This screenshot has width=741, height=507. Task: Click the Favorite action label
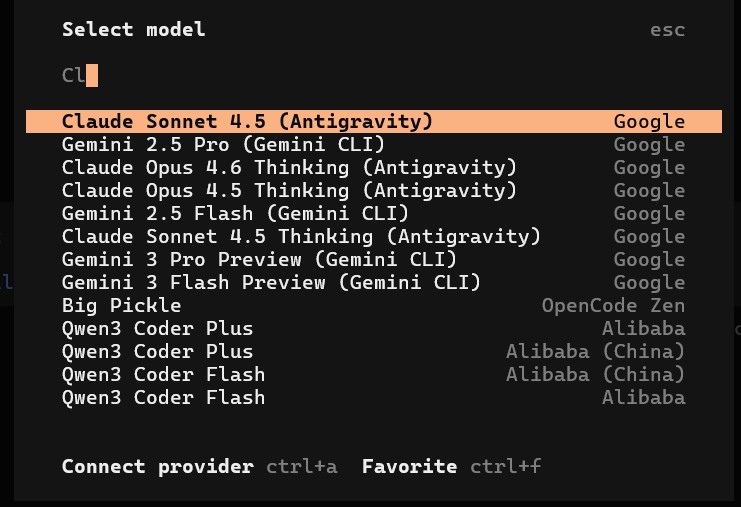click(x=409, y=466)
